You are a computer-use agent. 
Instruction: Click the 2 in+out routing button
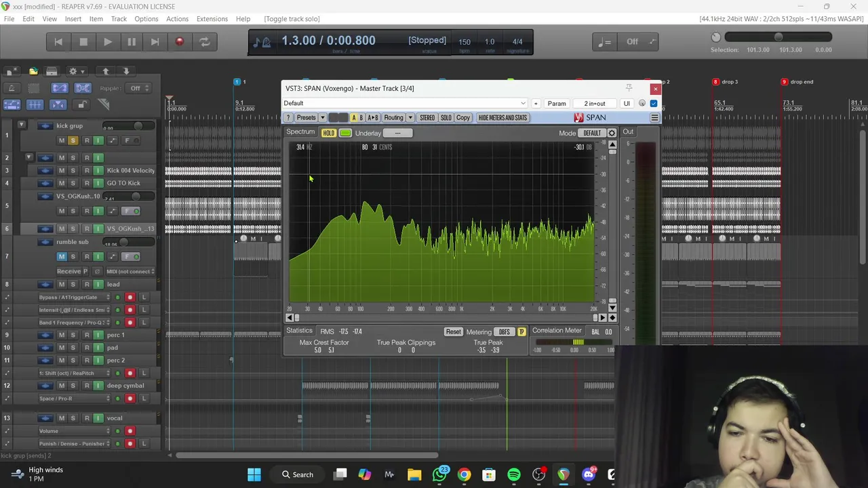[595, 104]
